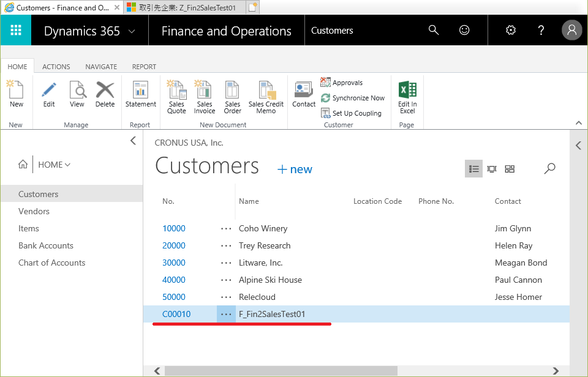Create a new Sales Order
The image size is (588, 377).
[x=233, y=97]
